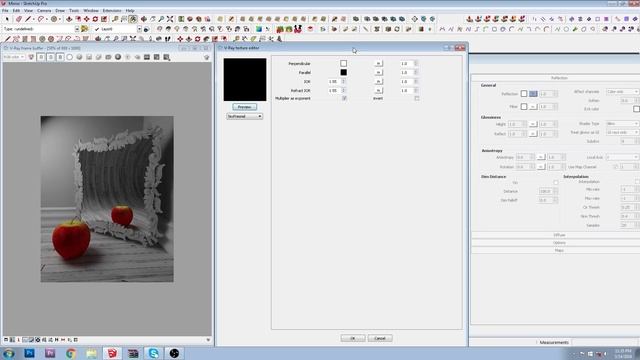Open the Draw menu
The height and width of the screenshot is (360, 640).
click(x=60, y=11)
